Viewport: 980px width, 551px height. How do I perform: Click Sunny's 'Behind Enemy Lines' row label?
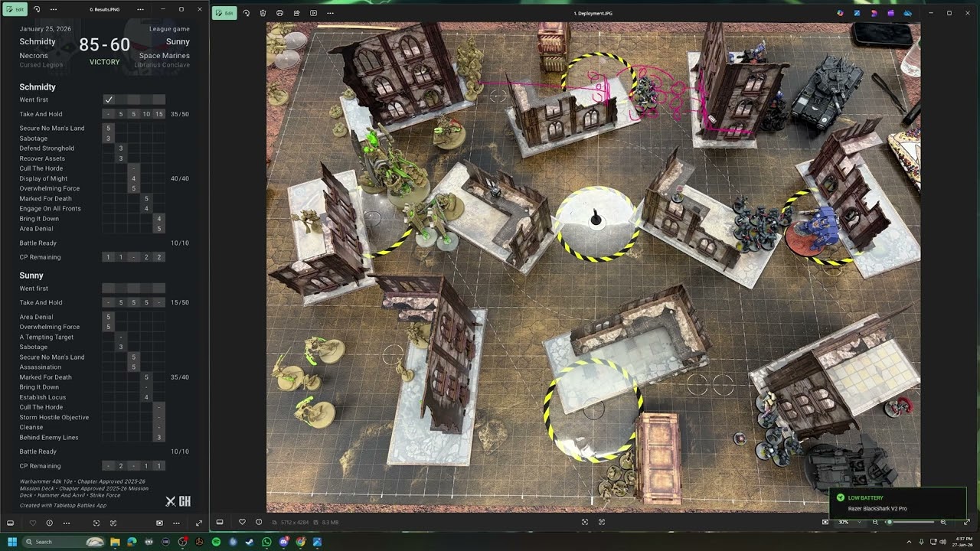click(49, 437)
